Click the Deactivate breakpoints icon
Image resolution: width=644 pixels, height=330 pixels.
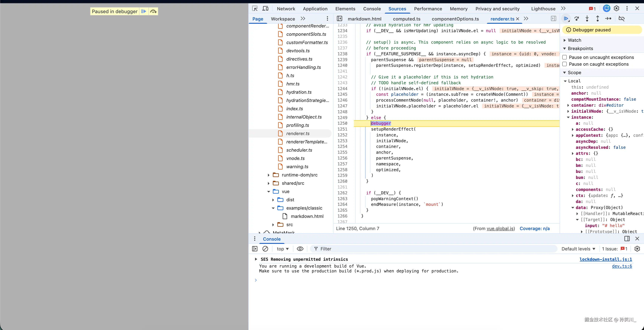point(622,18)
